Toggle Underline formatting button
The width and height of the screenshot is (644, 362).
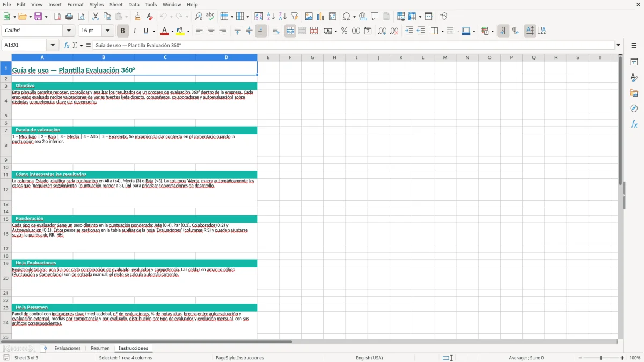[145, 31]
